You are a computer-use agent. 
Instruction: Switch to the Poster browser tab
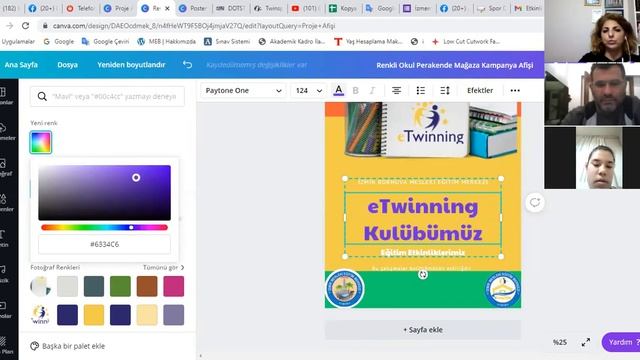[193, 8]
